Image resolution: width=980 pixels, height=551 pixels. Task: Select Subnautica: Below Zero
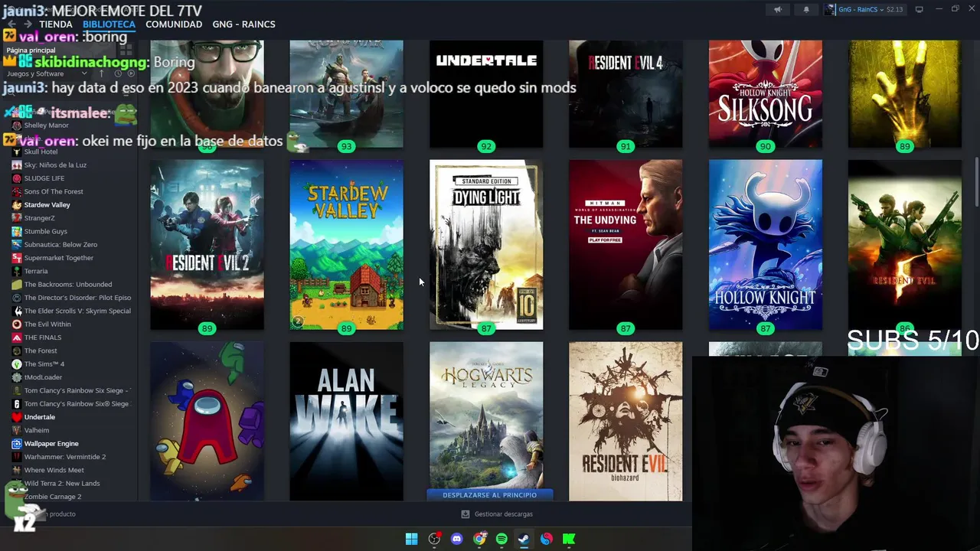(60, 245)
